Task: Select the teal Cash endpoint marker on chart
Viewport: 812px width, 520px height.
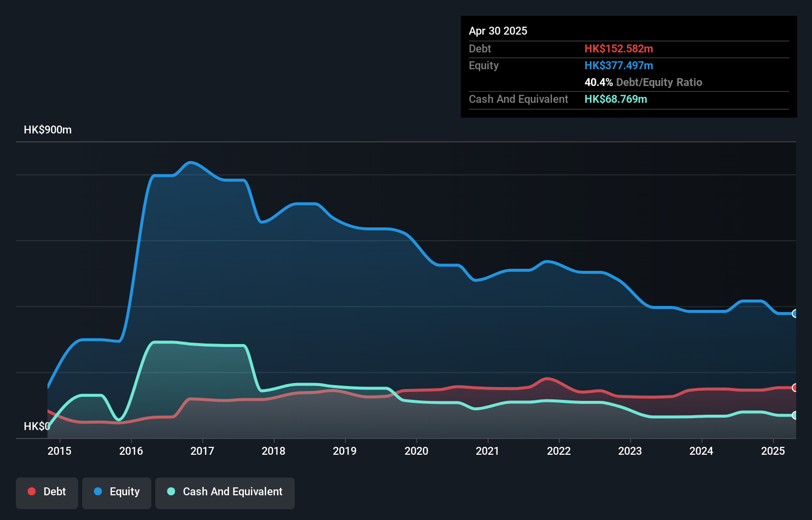Action: tap(795, 416)
